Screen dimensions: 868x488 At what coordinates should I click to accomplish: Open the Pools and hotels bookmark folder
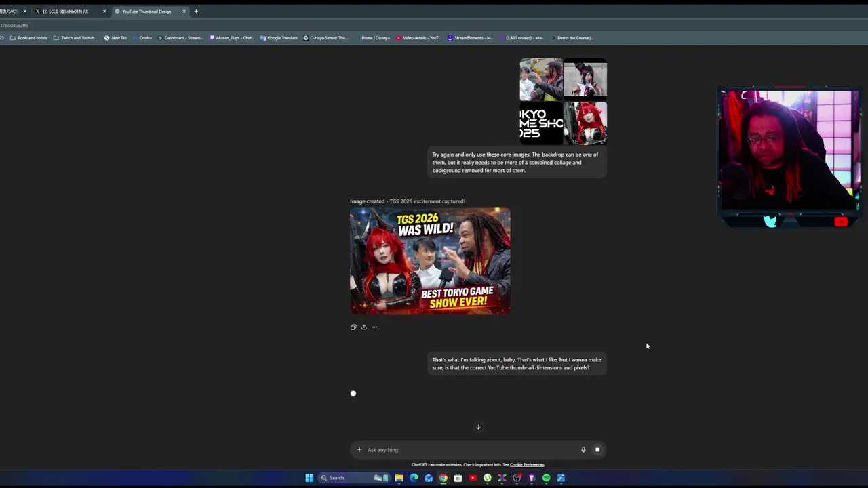tap(28, 38)
